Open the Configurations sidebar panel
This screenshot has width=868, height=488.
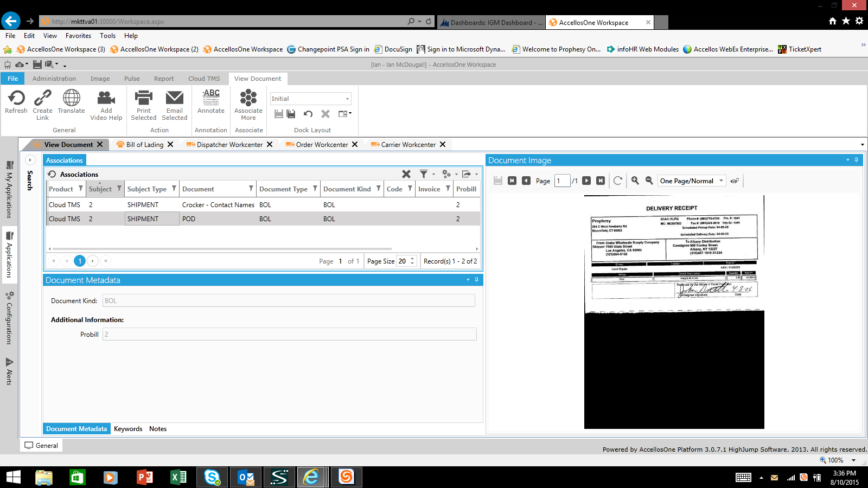pyautogui.click(x=9, y=318)
